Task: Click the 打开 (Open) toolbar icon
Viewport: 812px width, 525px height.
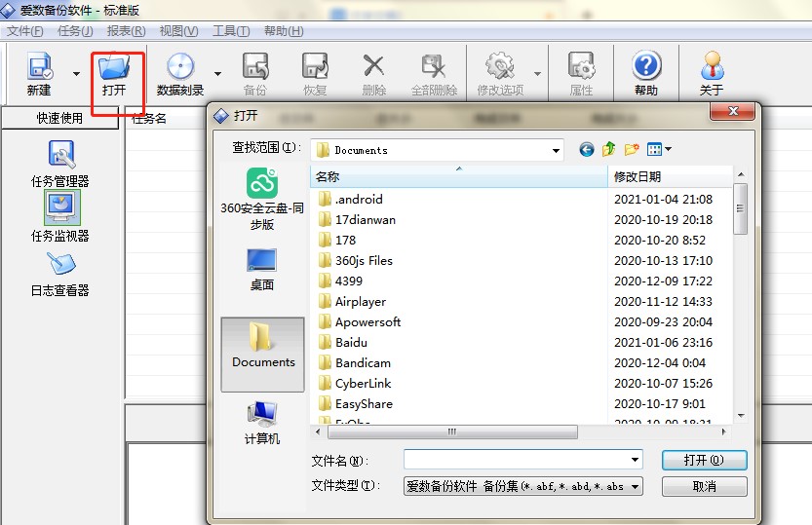Action: pyautogui.click(x=114, y=66)
